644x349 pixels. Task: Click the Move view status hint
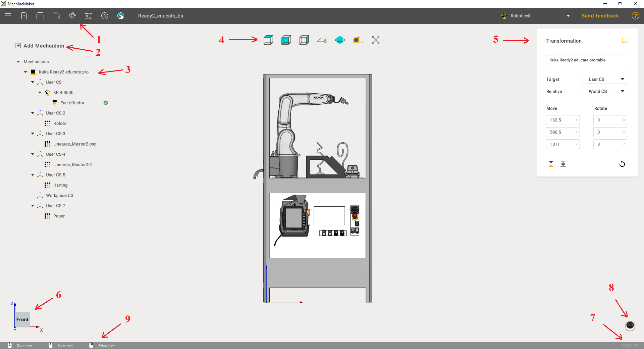[65, 345]
